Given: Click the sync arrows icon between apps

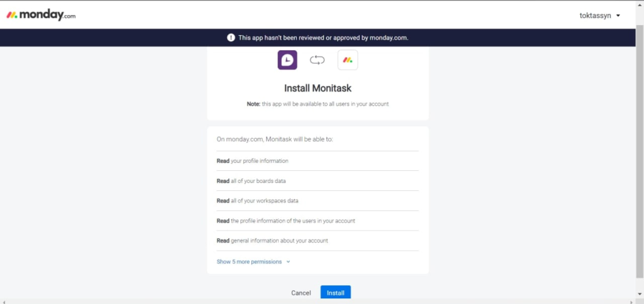Looking at the screenshot, I should tap(317, 60).
